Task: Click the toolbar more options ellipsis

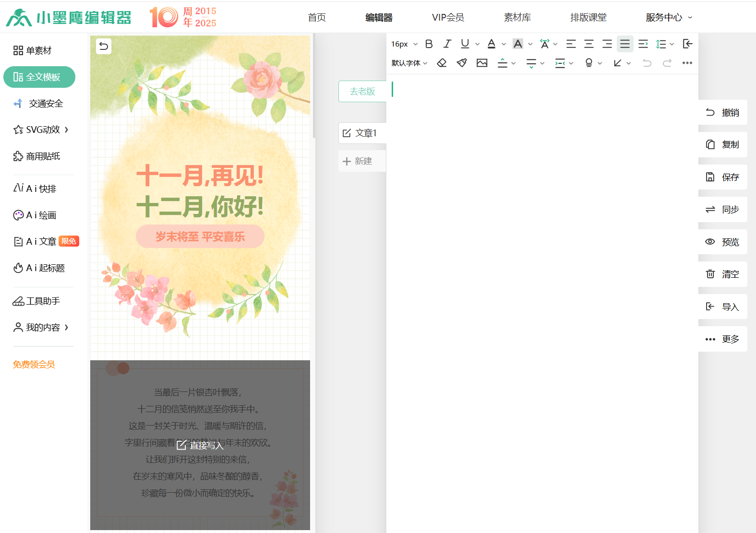Action: [687, 63]
